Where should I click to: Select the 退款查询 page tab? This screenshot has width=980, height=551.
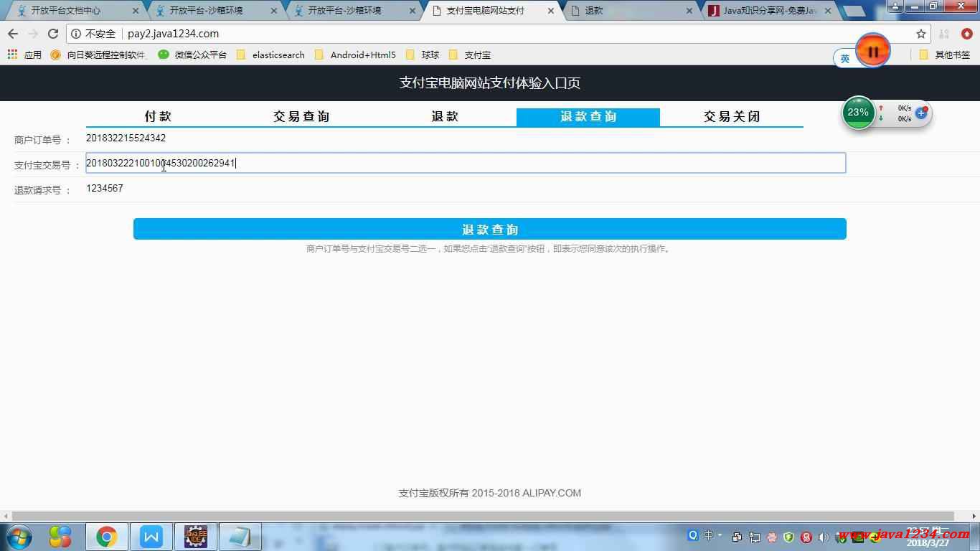(588, 117)
